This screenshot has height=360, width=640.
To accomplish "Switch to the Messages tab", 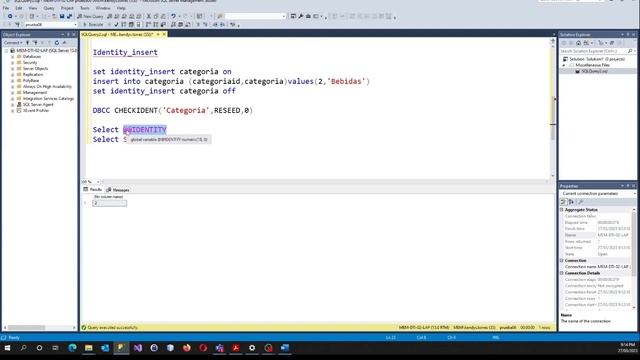I will pyautogui.click(x=118, y=190).
